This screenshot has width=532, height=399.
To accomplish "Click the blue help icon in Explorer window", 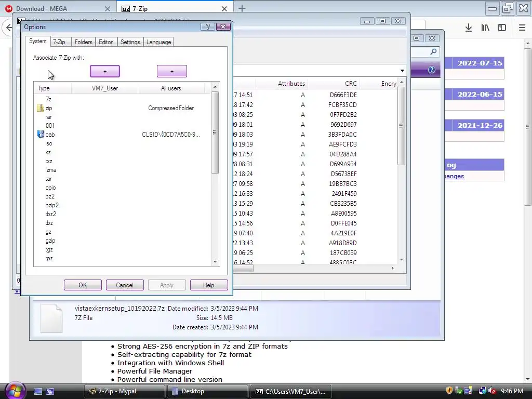I will (431, 70).
